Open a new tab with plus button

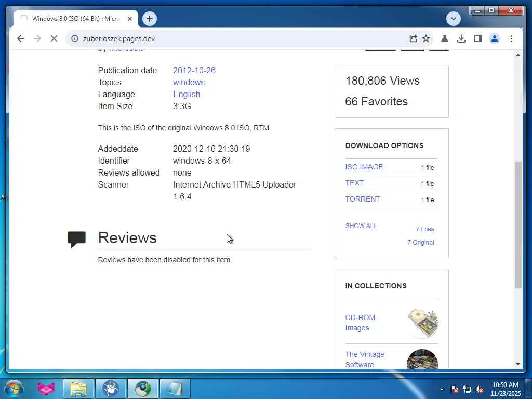tap(150, 19)
